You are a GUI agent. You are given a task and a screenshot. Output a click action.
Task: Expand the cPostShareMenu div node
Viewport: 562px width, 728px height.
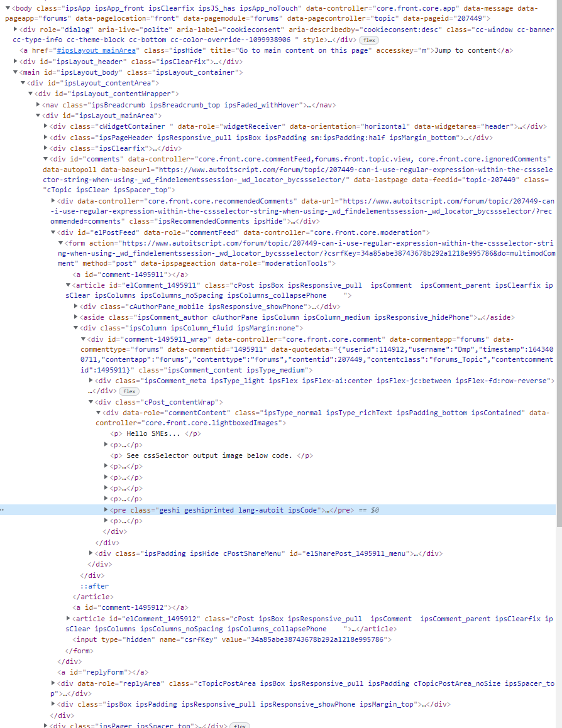(x=91, y=553)
